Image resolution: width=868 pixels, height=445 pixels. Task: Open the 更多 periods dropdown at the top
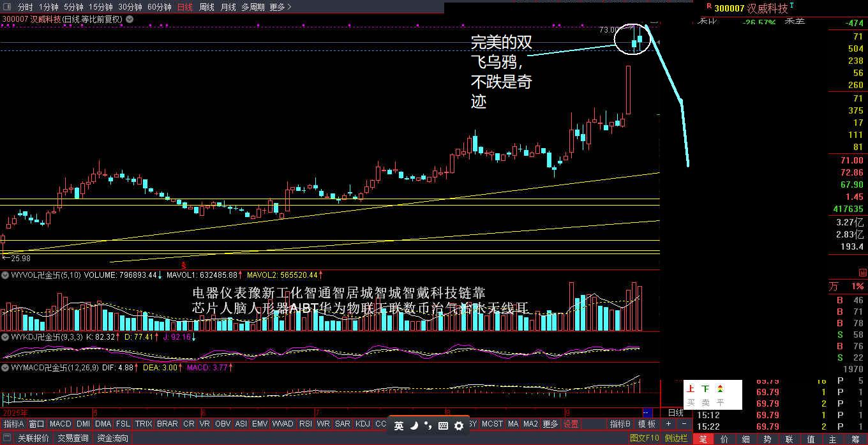coord(280,7)
